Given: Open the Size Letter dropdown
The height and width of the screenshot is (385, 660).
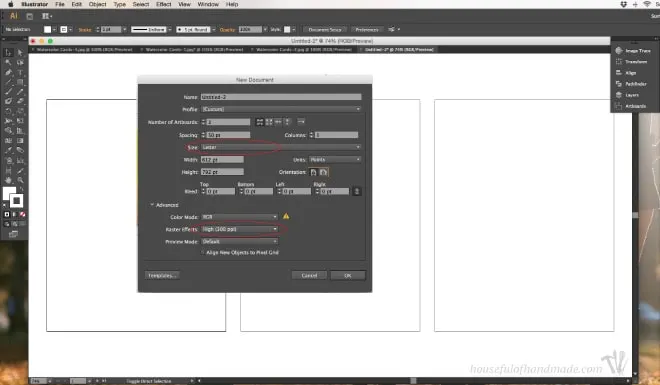Looking at the screenshot, I should click(x=281, y=147).
